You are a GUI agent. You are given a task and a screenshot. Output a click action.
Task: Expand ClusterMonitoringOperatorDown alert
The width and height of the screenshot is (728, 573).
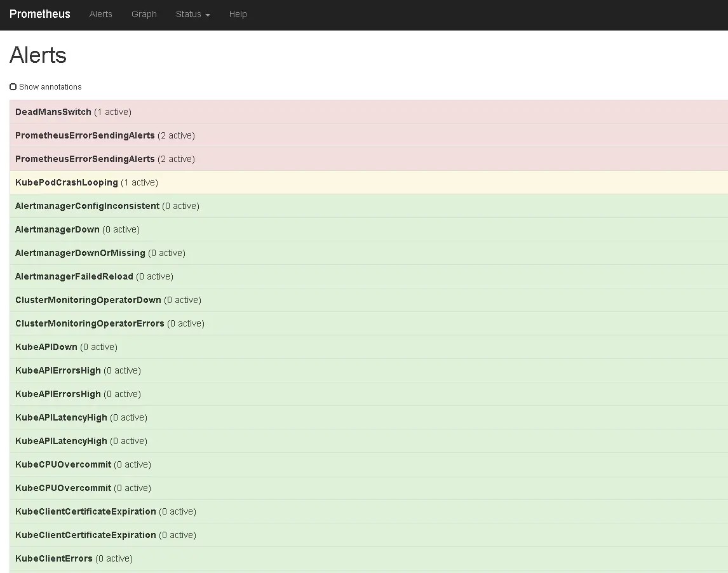tap(88, 300)
